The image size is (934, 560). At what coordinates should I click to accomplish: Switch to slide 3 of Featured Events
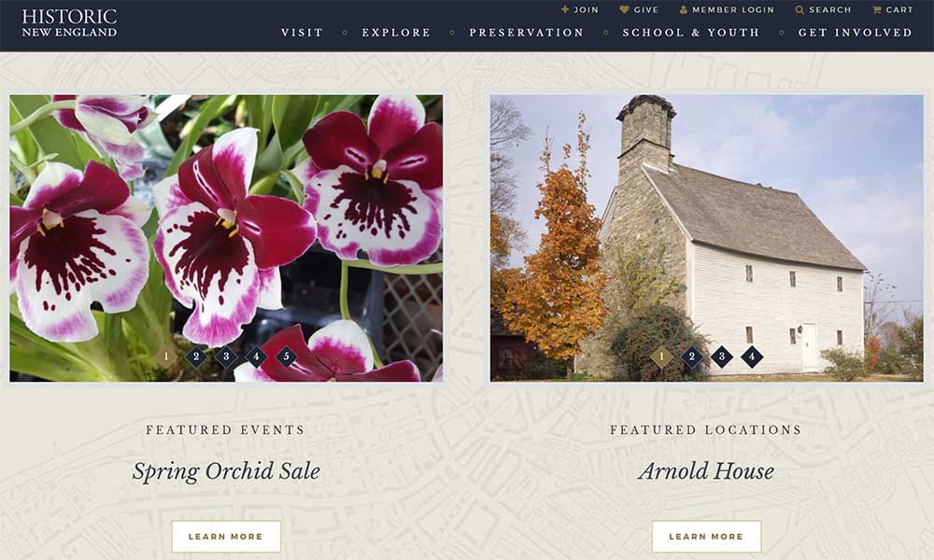[x=226, y=357]
